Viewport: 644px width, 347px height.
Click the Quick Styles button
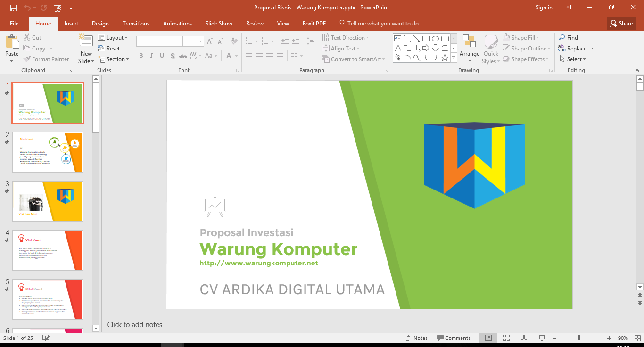(491, 49)
